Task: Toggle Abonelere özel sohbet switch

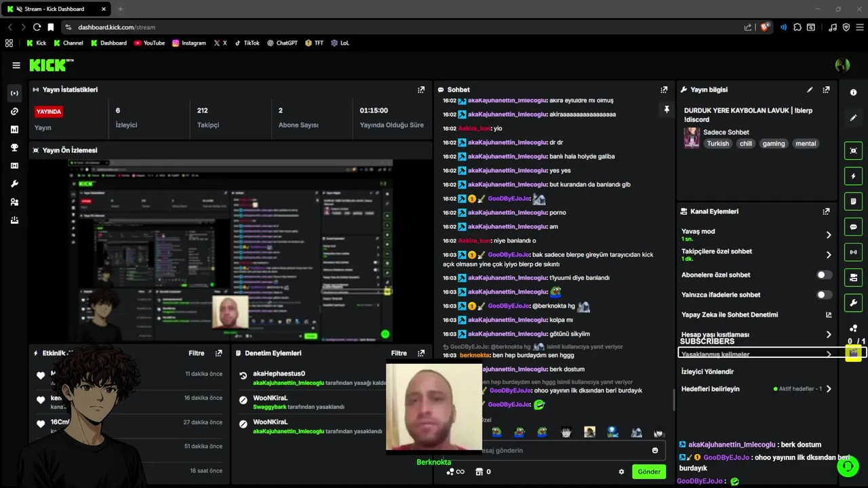Action: [x=824, y=275]
